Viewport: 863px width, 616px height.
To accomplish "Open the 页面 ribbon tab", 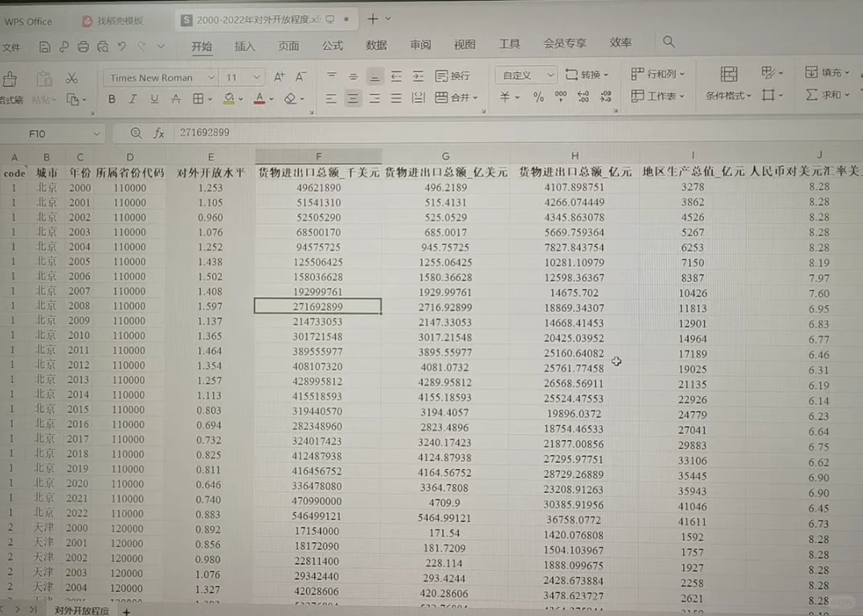I will (288, 47).
